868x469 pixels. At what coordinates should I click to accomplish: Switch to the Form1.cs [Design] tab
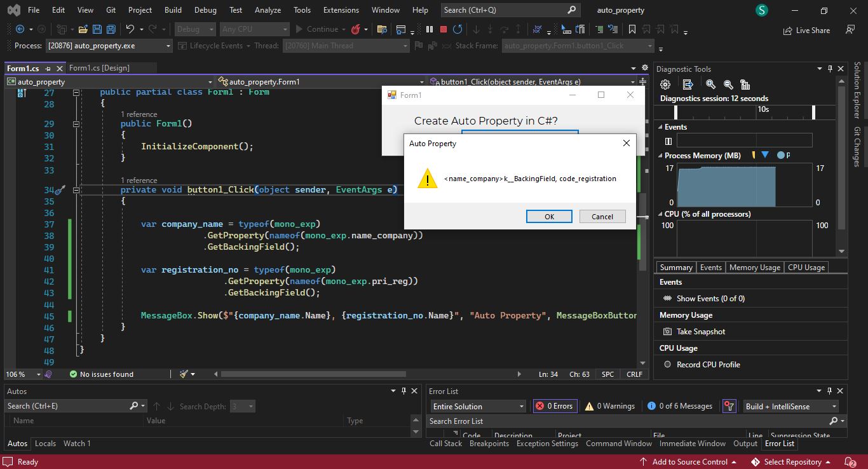pyautogui.click(x=100, y=67)
